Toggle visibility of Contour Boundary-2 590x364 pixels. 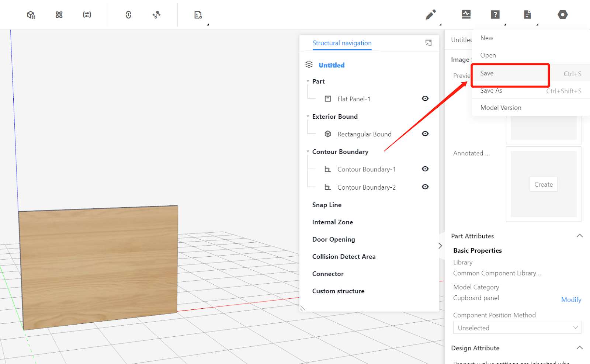[x=425, y=187]
